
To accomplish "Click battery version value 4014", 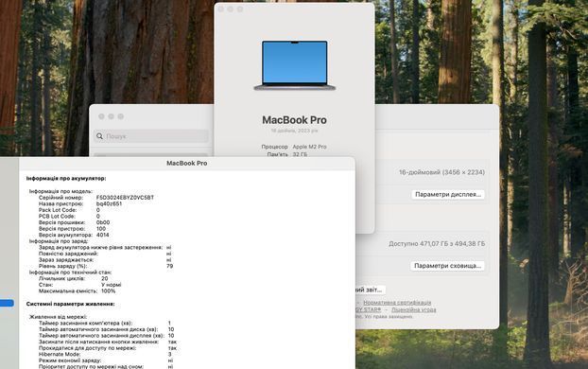I will point(103,235).
